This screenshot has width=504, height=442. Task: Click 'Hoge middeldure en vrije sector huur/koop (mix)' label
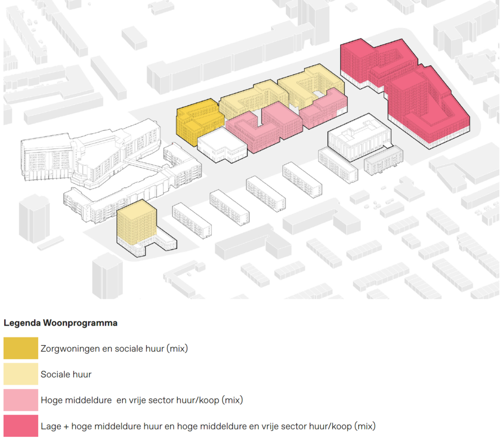pyautogui.click(x=142, y=400)
